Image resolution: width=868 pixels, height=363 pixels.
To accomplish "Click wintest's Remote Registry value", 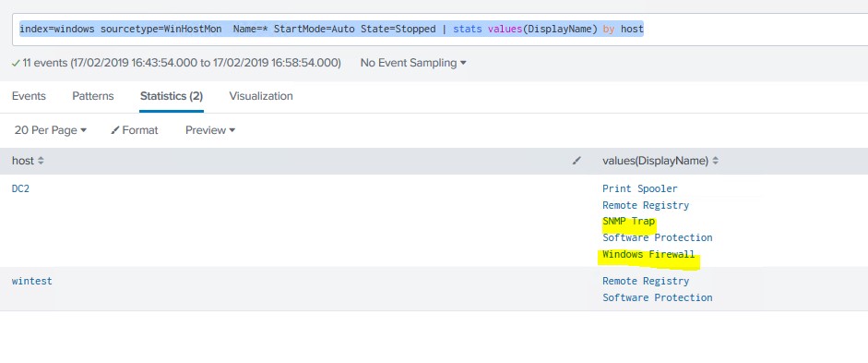I will pyautogui.click(x=646, y=281).
